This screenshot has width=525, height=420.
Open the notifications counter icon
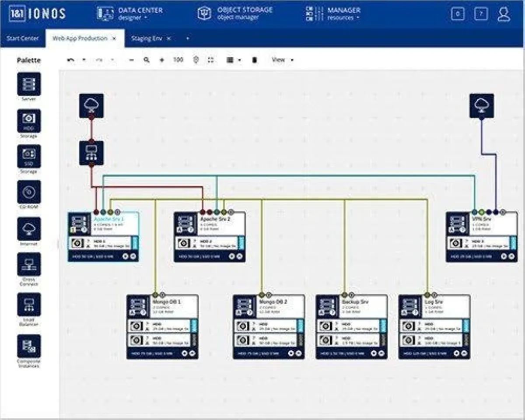(458, 14)
